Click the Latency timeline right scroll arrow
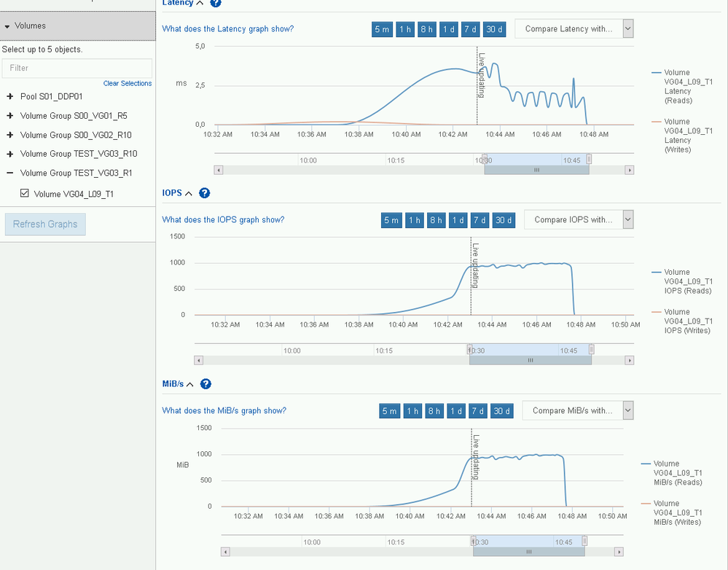 (630, 170)
